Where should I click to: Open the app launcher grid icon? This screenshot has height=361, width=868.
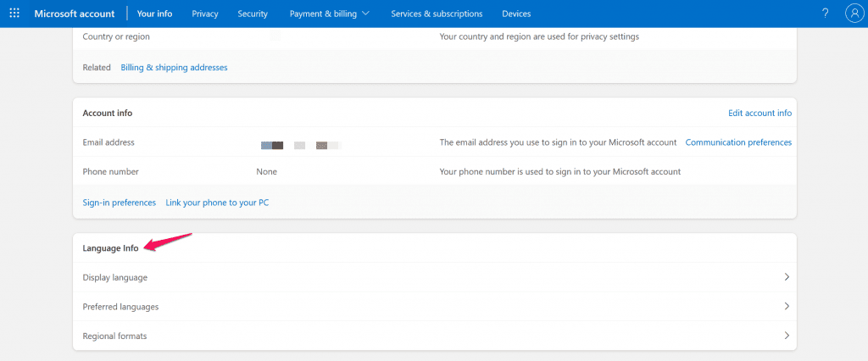coord(14,14)
